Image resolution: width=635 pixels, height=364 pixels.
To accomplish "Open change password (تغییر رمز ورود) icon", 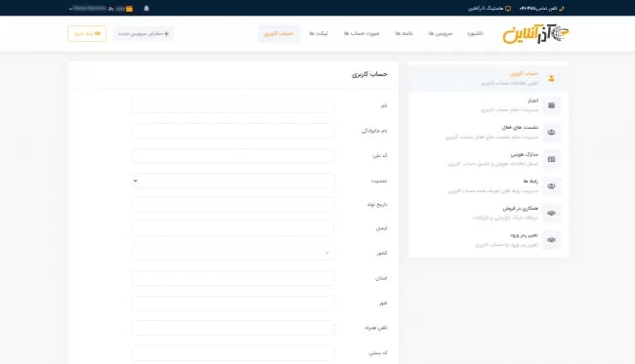I will click(551, 240).
